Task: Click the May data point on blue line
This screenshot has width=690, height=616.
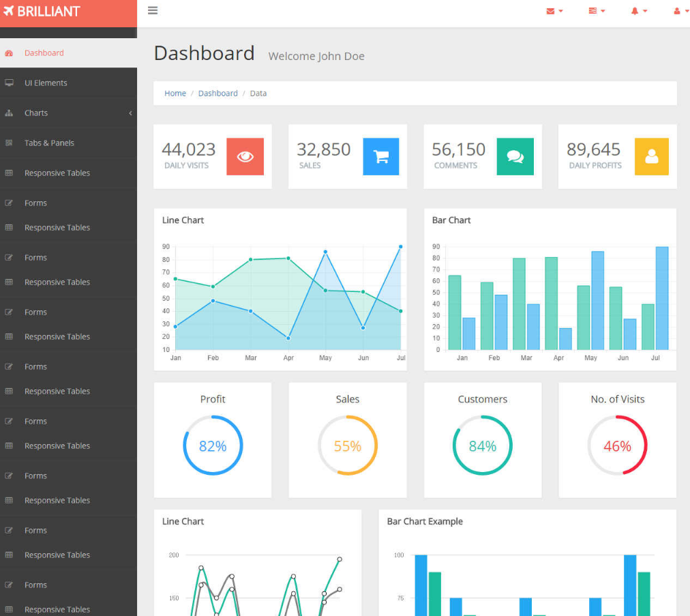Action: click(325, 252)
